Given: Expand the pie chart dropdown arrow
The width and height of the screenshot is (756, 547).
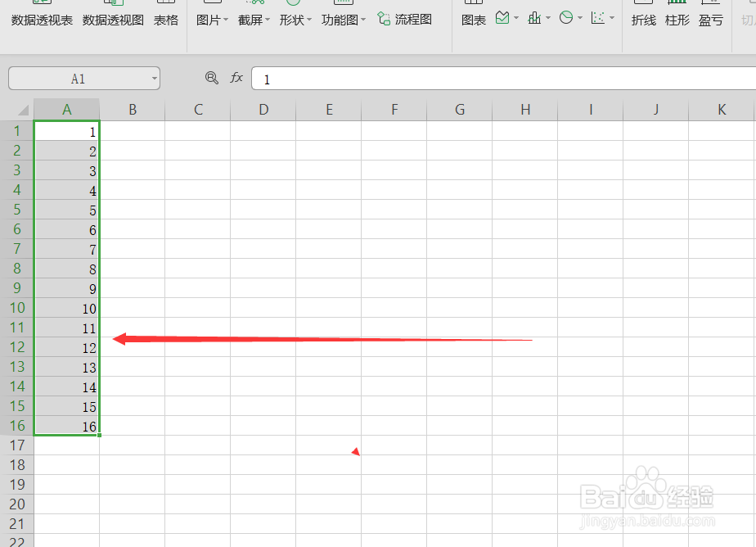Looking at the screenshot, I should 580,18.
